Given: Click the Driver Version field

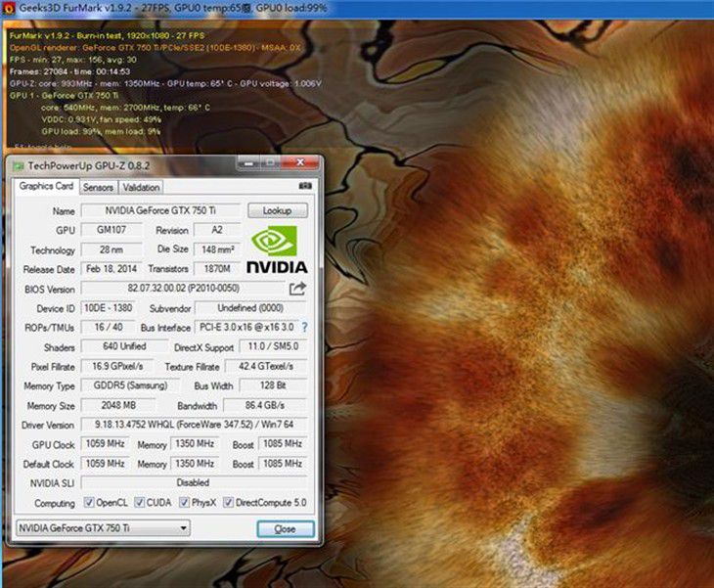Looking at the screenshot, I should click(x=194, y=425).
